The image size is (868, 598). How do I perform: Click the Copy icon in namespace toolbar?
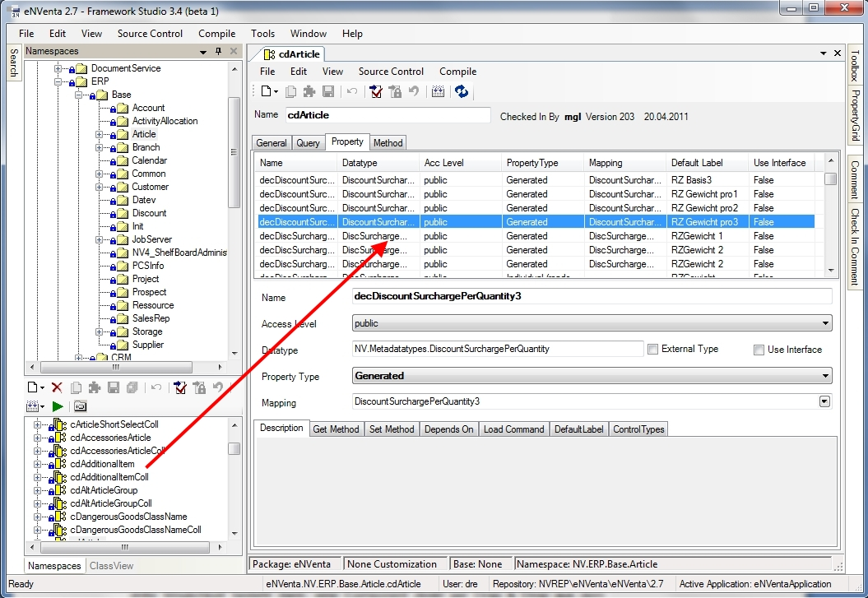[76, 387]
